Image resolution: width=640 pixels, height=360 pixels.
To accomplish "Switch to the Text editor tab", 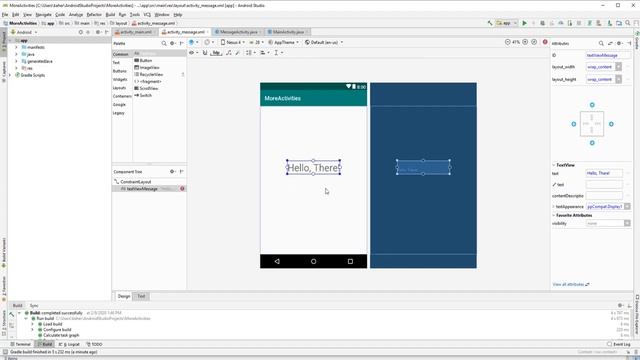I will (x=141, y=296).
